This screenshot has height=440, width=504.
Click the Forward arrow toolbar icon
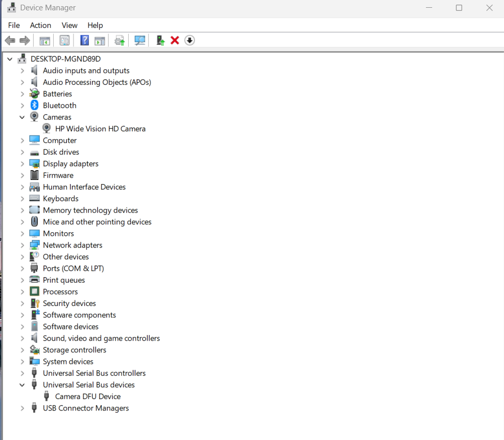[x=25, y=40]
